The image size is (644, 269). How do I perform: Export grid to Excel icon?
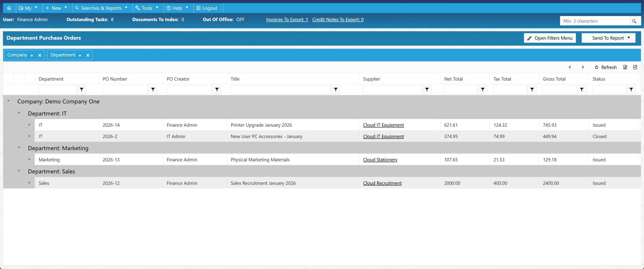(x=625, y=67)
